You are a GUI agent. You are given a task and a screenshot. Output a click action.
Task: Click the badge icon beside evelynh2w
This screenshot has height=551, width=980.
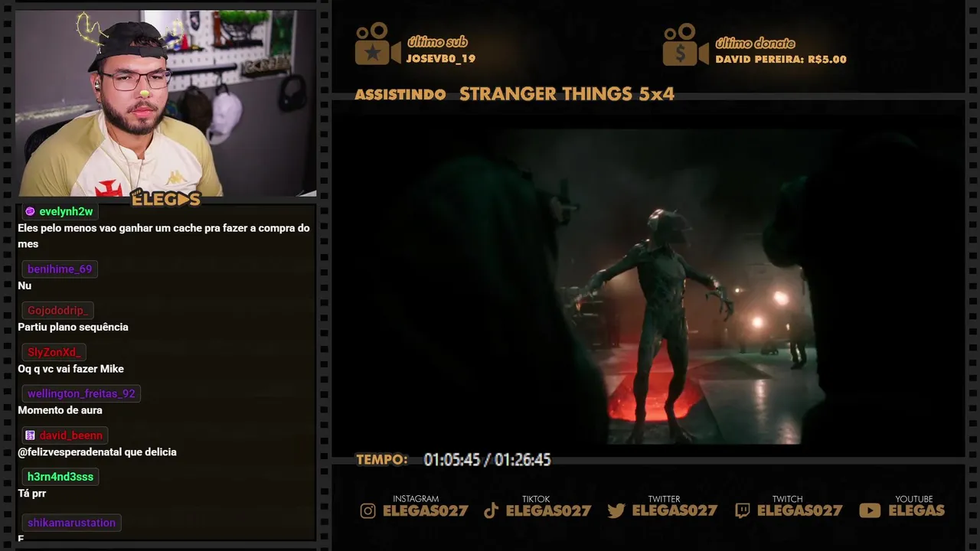(30, 212)
